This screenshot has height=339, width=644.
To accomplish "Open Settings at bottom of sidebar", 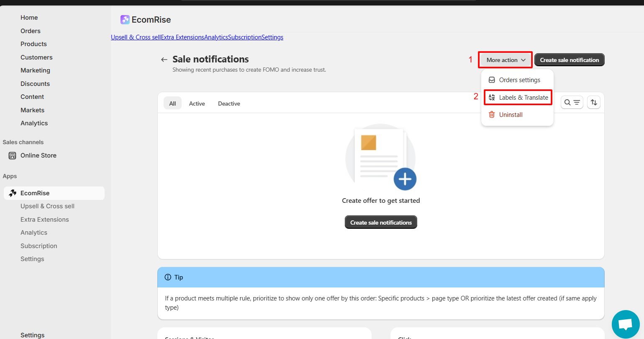I will (32, 335).
